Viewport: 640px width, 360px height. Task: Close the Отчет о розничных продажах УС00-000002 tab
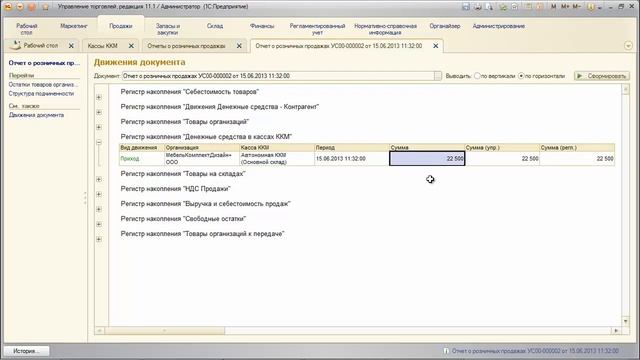point(436,46)
